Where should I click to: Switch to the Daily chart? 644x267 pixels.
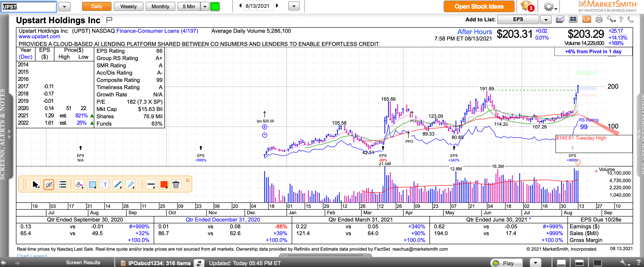[97, 6]
